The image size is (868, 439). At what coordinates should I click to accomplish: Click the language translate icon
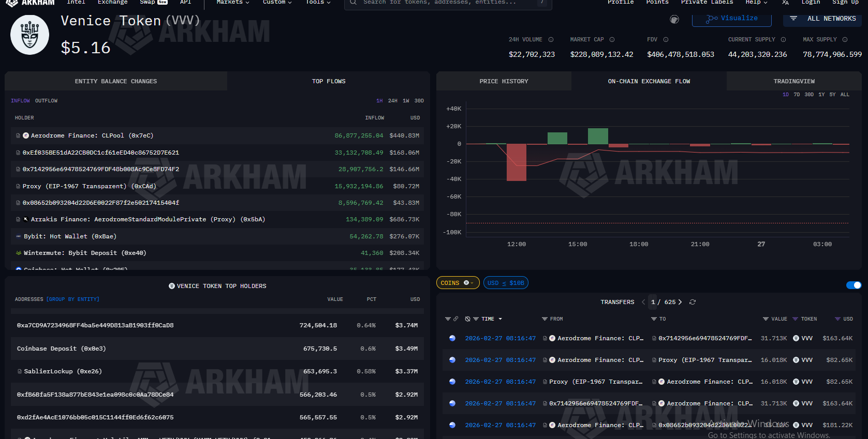click(785, 3)
